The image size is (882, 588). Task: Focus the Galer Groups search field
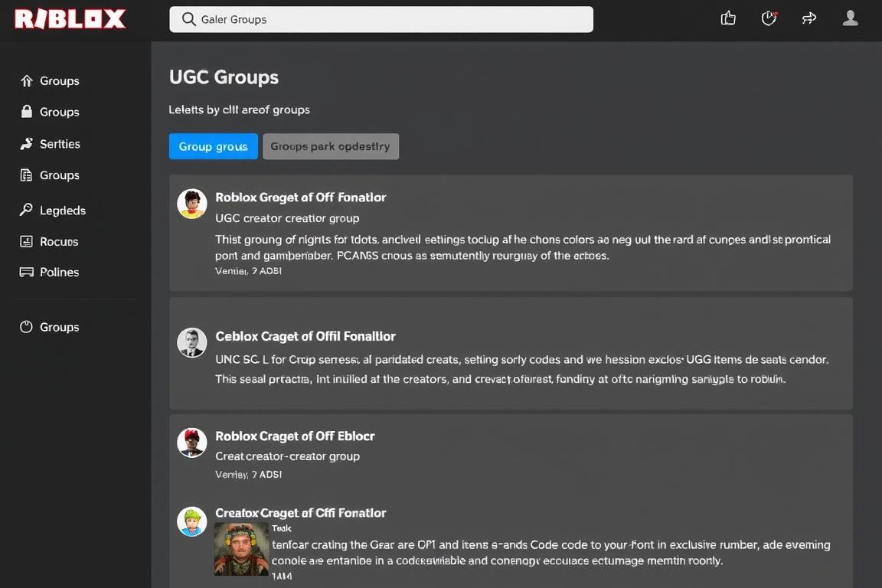coord(381,19)
